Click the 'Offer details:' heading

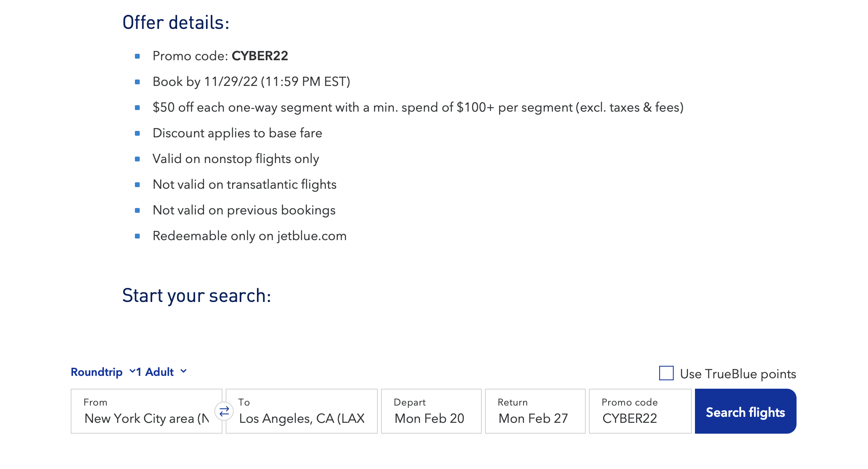pyautogui.click(x=176, y=22)
